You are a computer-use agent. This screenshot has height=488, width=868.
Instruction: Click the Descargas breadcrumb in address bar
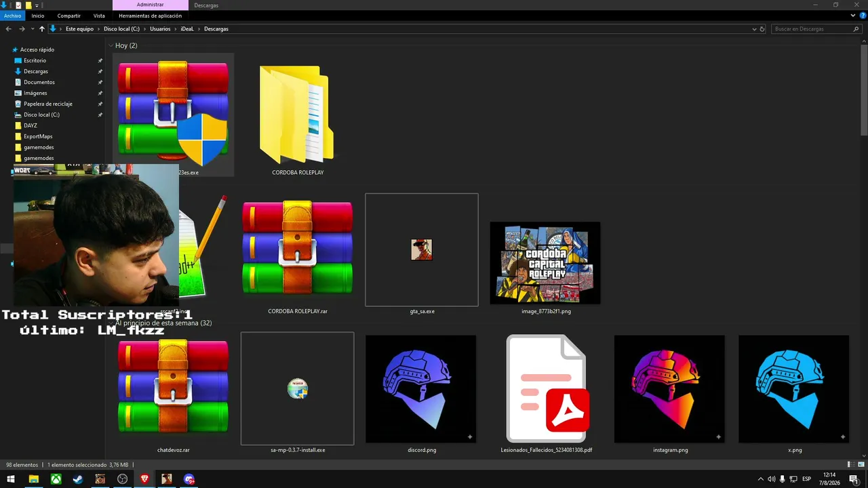click(216, 29)
